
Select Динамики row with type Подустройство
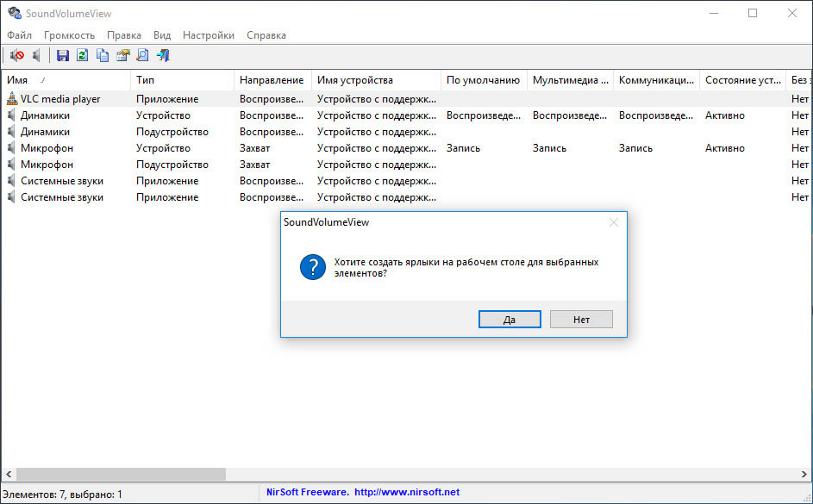407,132
